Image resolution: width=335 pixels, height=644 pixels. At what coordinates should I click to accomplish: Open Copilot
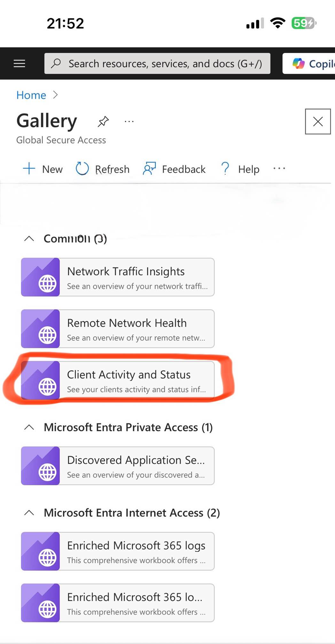[309, 64]
